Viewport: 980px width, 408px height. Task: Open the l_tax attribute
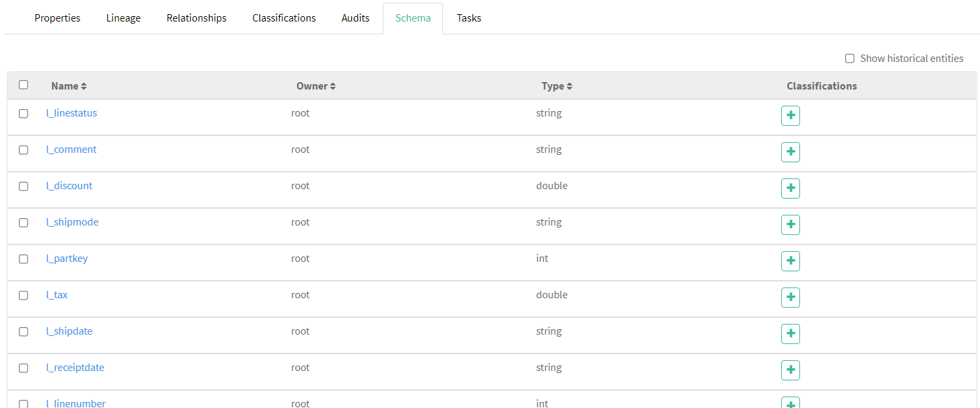[57, 294]
